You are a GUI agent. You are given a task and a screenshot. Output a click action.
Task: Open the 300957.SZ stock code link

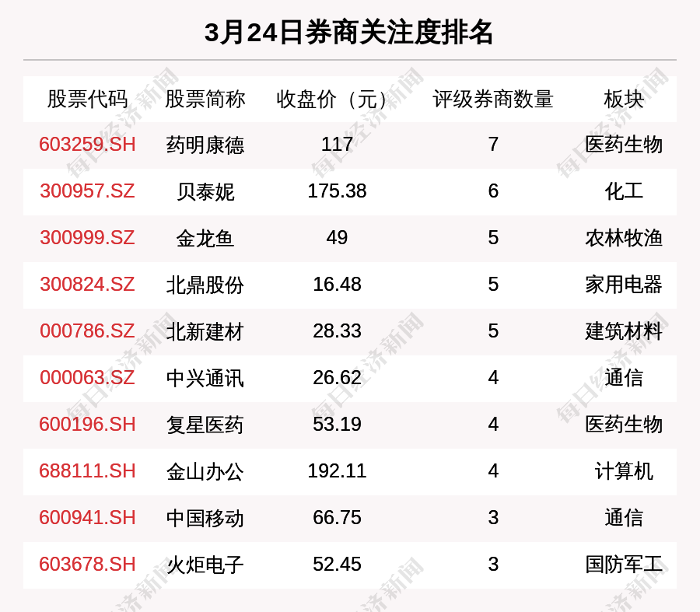(x=87, y=191)
